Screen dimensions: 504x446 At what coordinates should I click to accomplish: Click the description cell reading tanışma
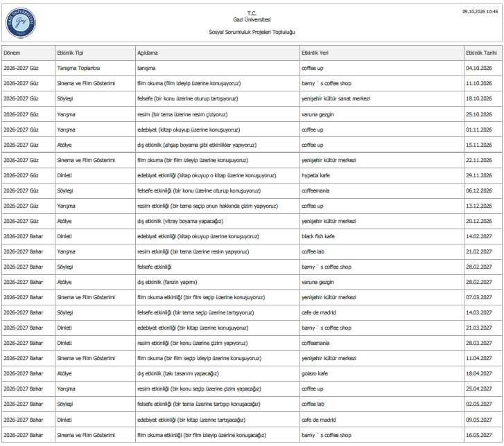(x=218, y=68)
